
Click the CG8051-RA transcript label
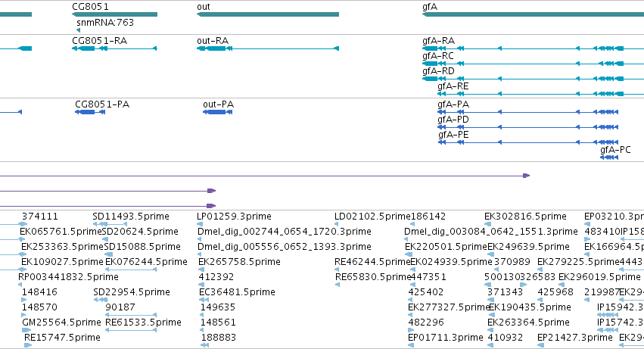tap(99, 41)
